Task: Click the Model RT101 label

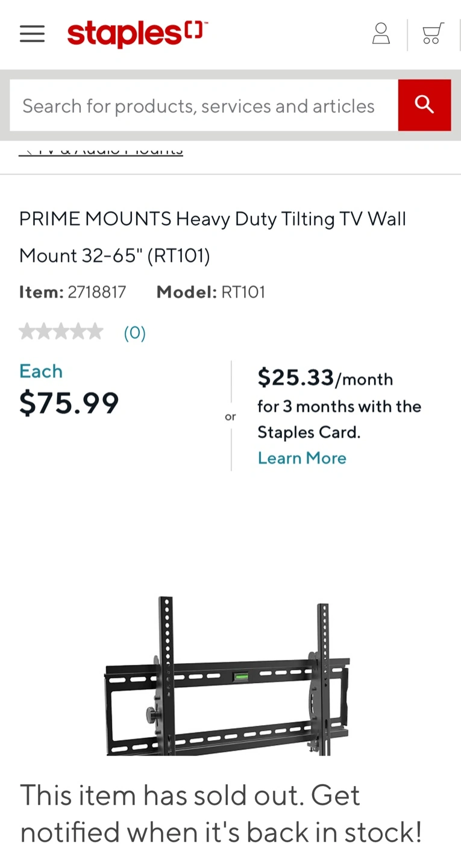Action: [210, 292]
